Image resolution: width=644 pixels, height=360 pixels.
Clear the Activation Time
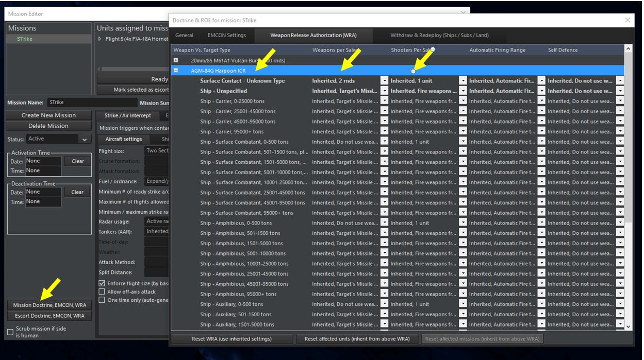(x=78, y=161)
